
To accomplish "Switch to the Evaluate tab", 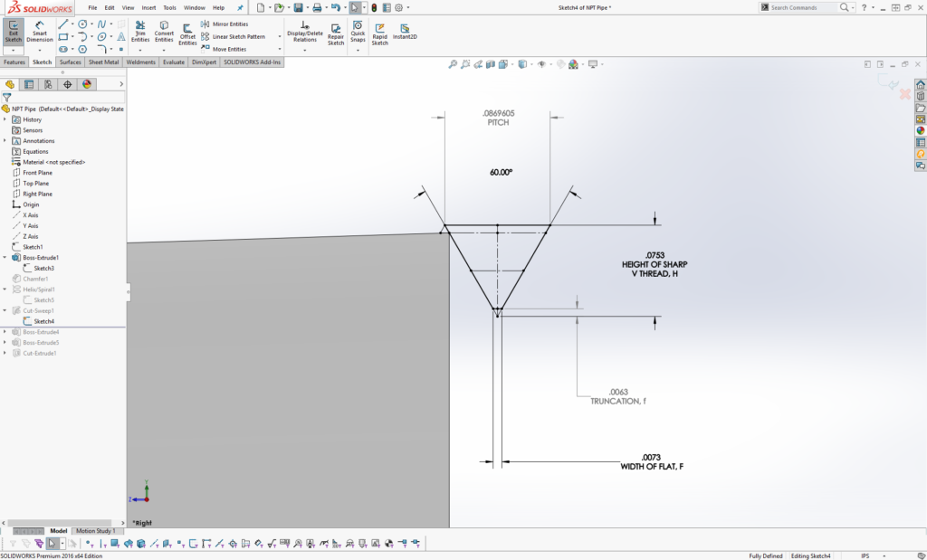I will click(x=173, y=62).
